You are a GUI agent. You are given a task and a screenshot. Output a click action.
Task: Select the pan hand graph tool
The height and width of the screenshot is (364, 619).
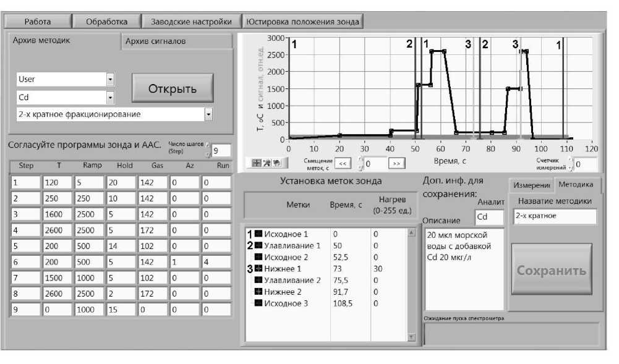277,163
